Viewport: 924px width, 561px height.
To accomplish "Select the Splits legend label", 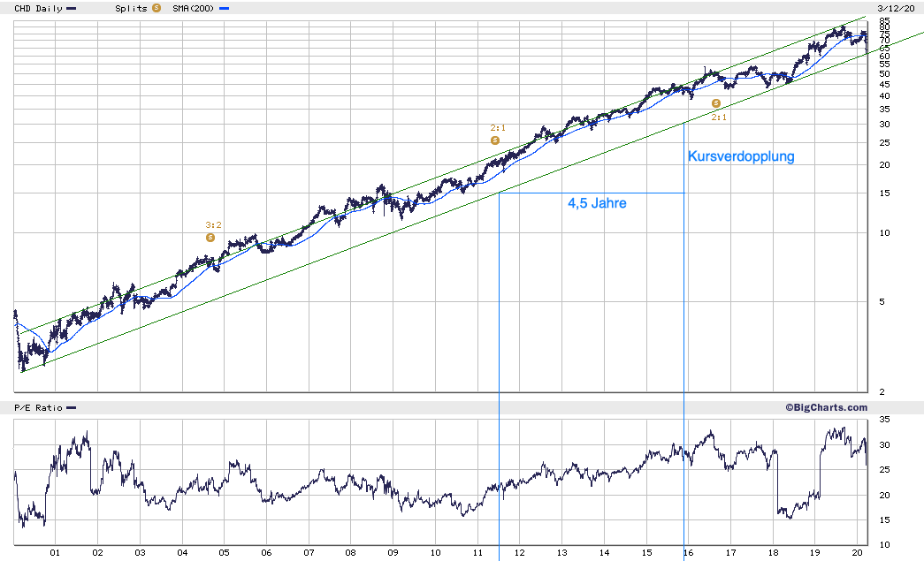I will (132, 9).
